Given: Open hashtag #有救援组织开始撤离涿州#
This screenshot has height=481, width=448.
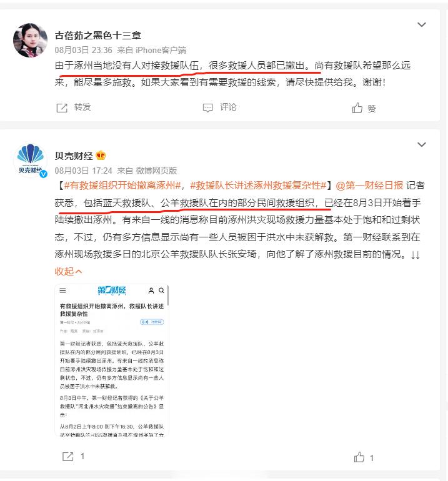Looking at the screenshot, I should coord(122,186).
